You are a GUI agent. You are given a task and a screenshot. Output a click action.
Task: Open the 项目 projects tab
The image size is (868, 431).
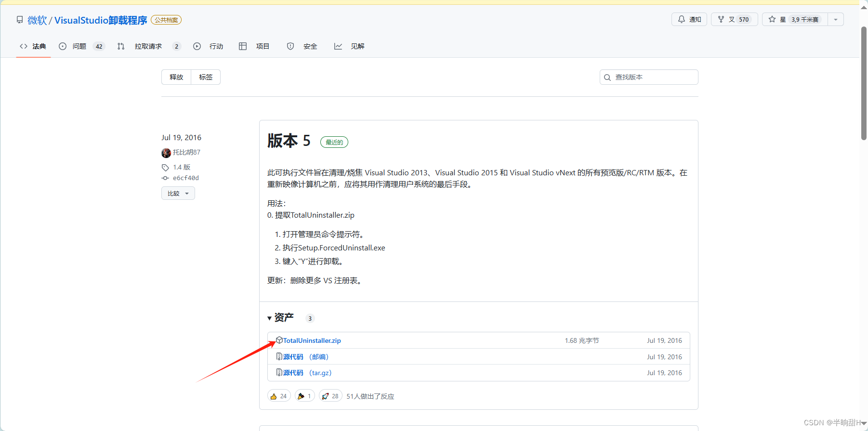click(254, 46)
